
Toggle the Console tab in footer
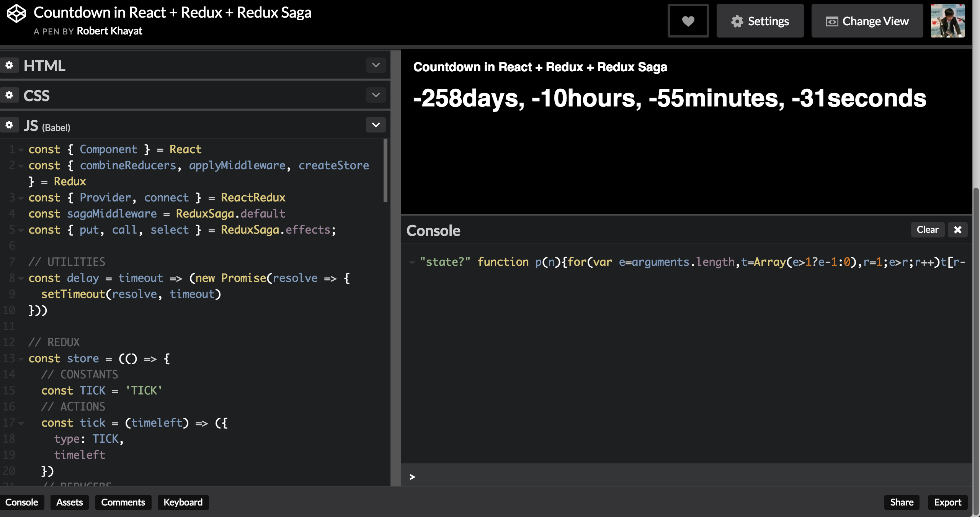[22, 502]
